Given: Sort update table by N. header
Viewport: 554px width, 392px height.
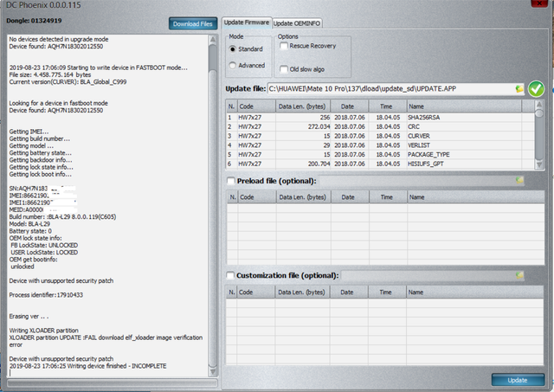Looking at the screenshot, I should coord(231,106).
